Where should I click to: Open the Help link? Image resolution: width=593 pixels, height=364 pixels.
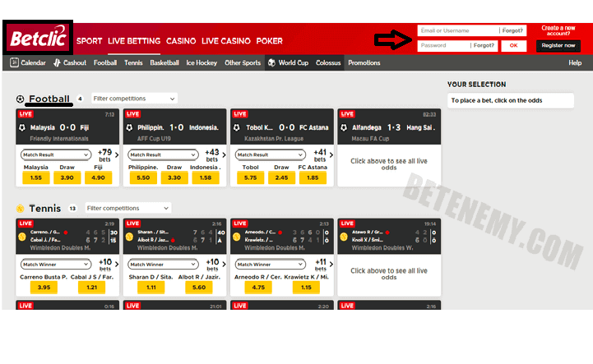click(x=575, y=62)
